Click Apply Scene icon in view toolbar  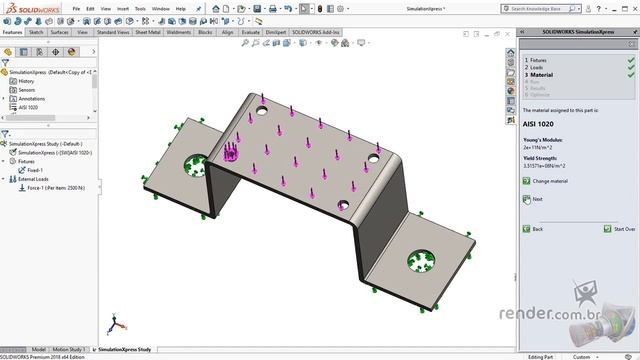pyautogui.click(x=345, y=42)
